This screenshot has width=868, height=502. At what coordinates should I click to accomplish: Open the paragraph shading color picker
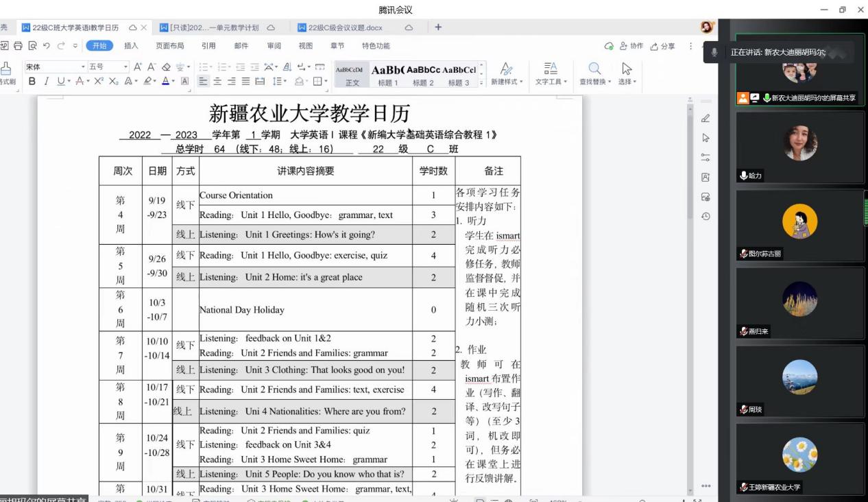[300, 82]
